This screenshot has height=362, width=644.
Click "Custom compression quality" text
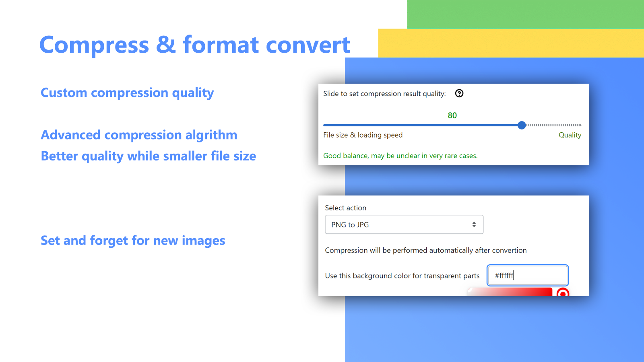click(x=127, y=93)
